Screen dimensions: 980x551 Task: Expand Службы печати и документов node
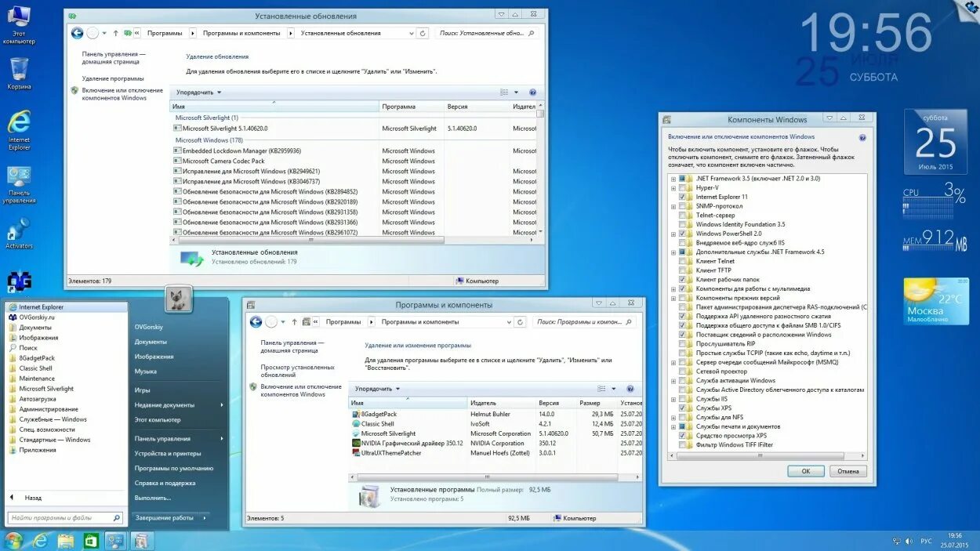673,426
